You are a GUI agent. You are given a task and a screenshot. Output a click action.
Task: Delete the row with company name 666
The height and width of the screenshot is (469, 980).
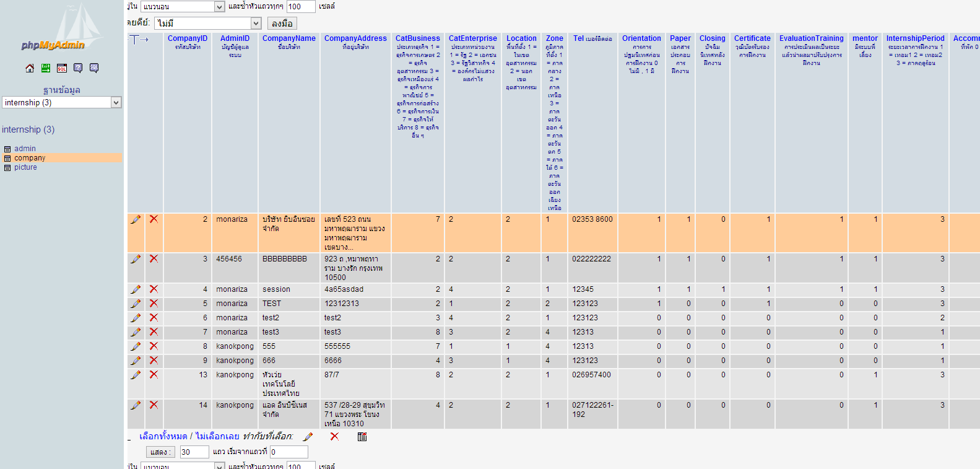[x=154, y=361]
